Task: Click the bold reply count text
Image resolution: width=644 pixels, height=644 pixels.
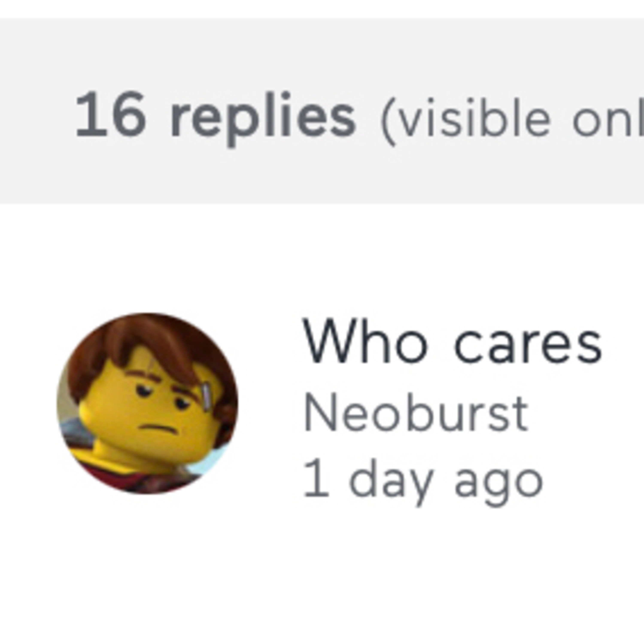Action: tap(215, 115)
